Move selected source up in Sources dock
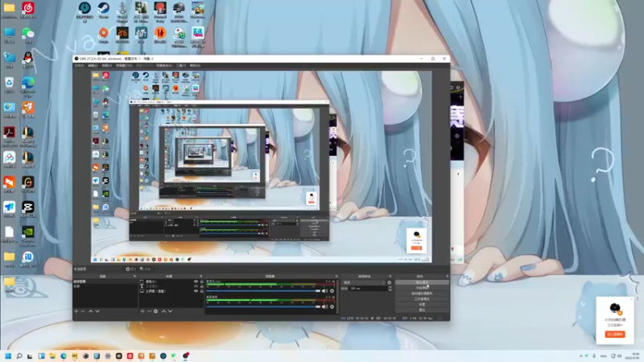Screen dimensions: 644x362 click(163, 311)
